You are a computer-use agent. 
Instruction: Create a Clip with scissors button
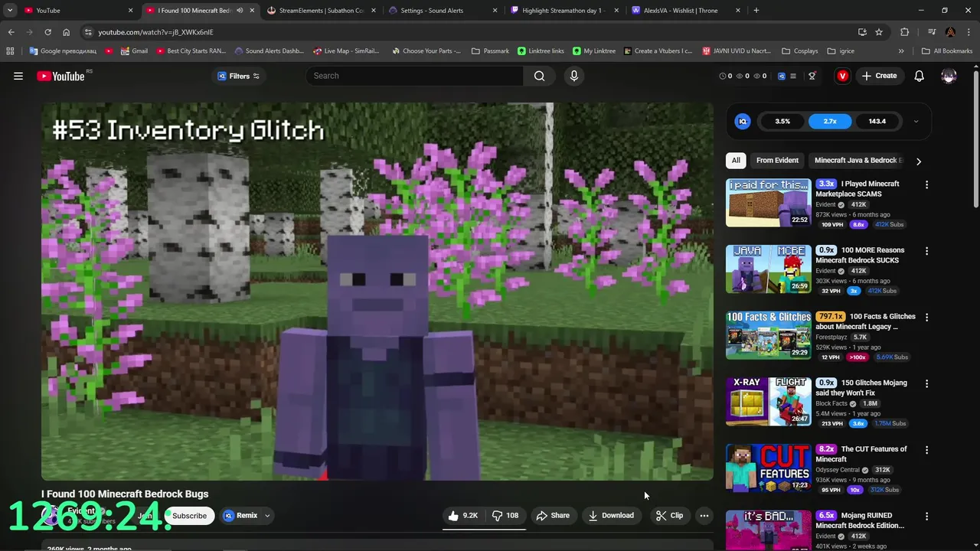click(x=670, y=516)
